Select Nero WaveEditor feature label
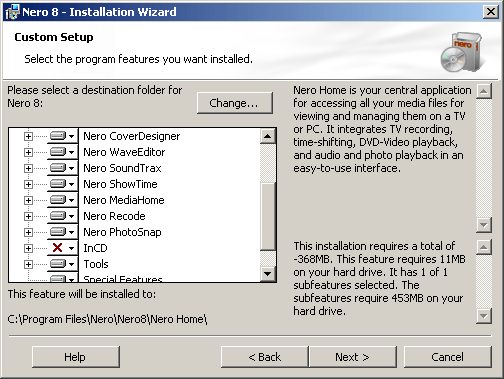Image resolution: width=504 pixels, height=379 pixels. 124,152
